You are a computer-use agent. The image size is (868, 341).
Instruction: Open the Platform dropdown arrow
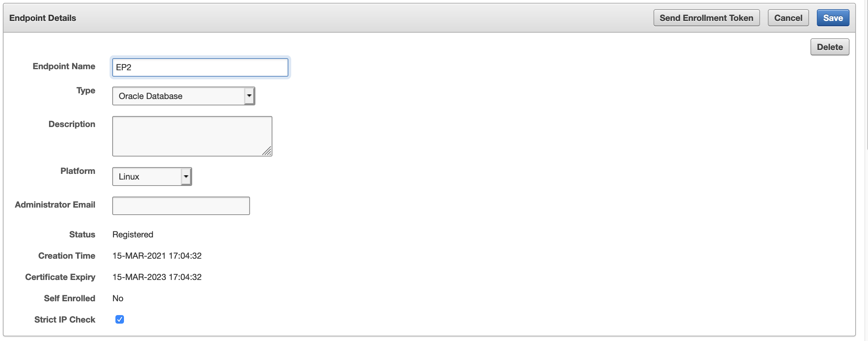186,176
